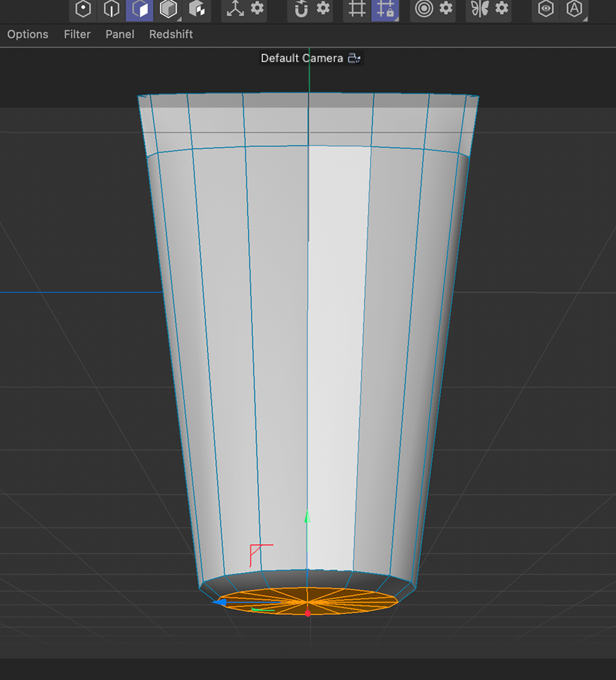Click the A-badged Viewport Solo mode icon

pyautogui.click(x=575, y=10)
